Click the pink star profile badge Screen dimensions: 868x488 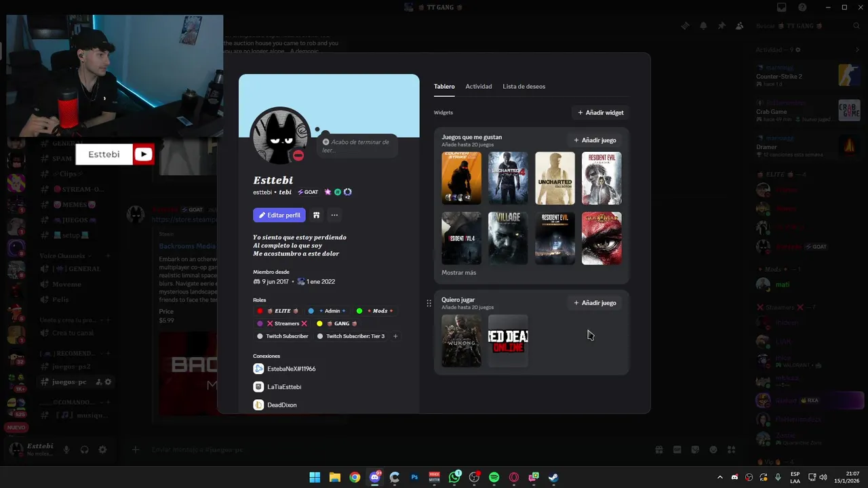tap(328, 192)
